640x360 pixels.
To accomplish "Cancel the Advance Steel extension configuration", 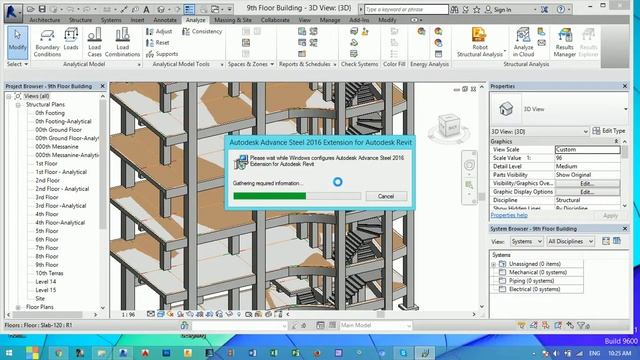I will tap(386, 196).
